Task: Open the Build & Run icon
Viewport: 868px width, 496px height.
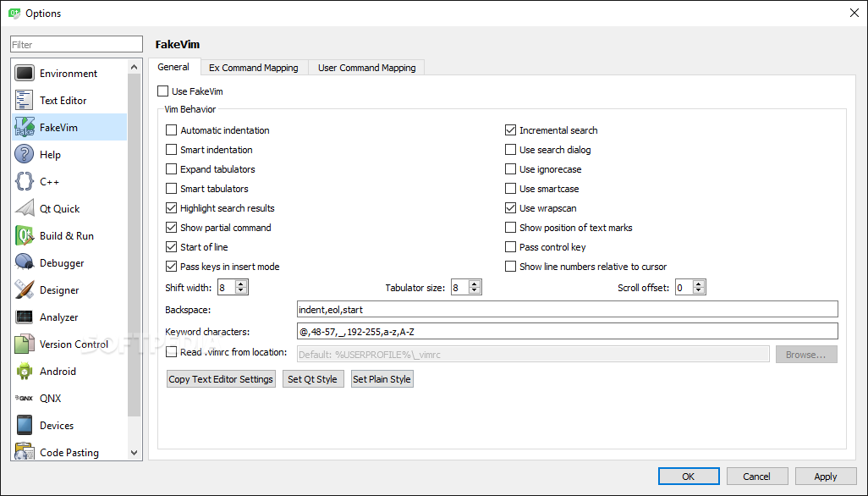Action: pos(25,236)
